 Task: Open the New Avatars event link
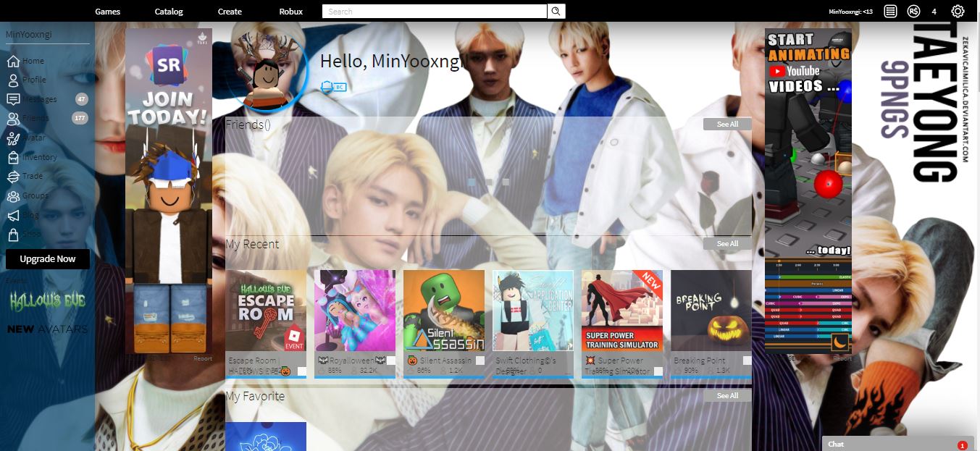pyautogui.click(x=47, y=329)
